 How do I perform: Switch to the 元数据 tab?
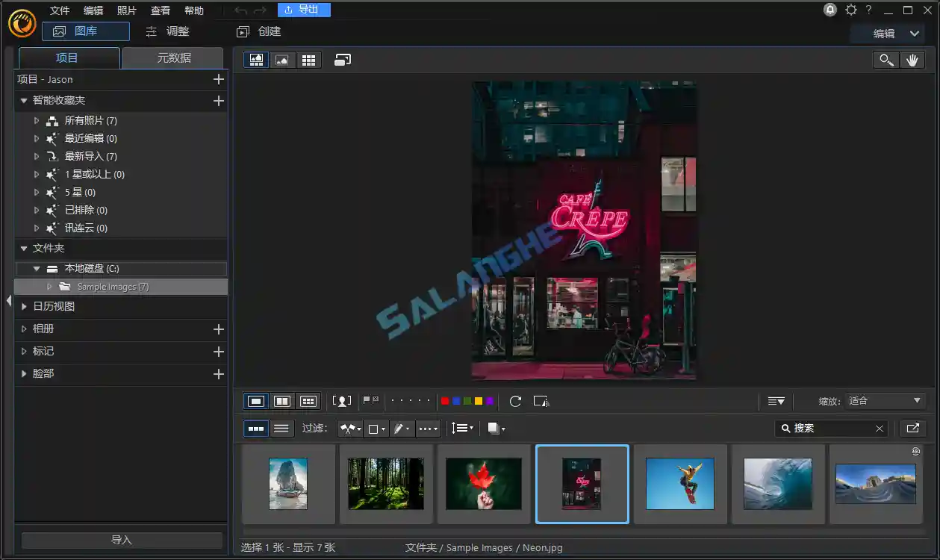172,57
